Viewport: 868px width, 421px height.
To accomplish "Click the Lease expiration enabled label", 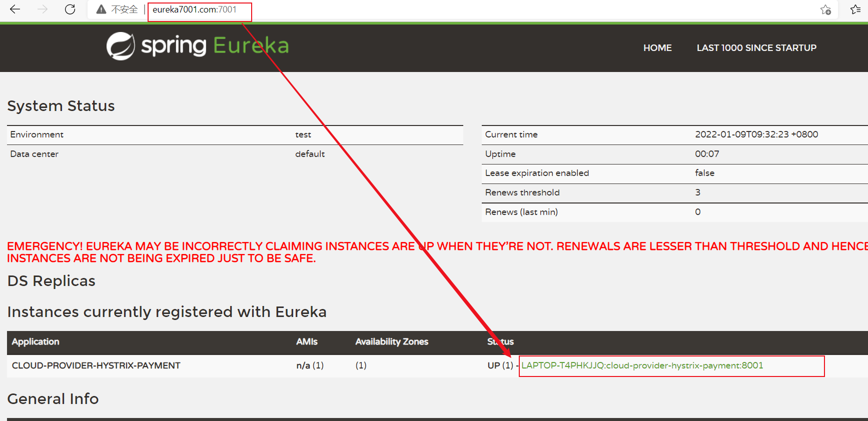I will 537,173.
